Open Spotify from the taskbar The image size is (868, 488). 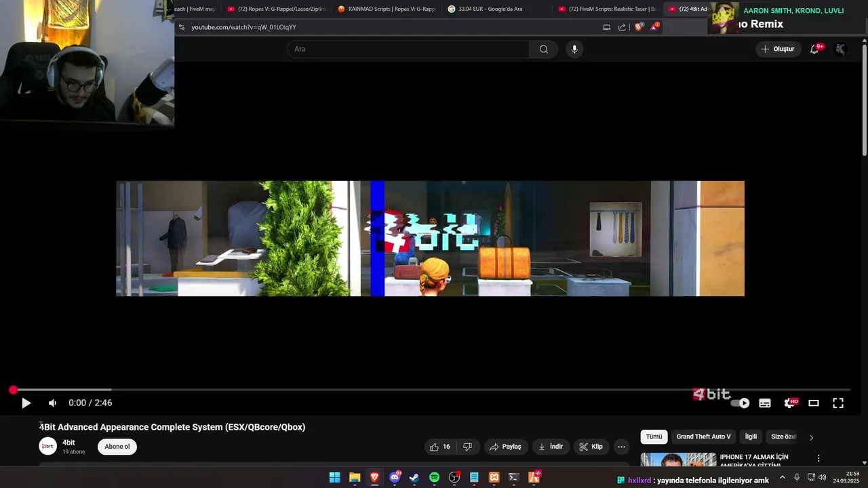pyautogui.click(x=434, y=478)
